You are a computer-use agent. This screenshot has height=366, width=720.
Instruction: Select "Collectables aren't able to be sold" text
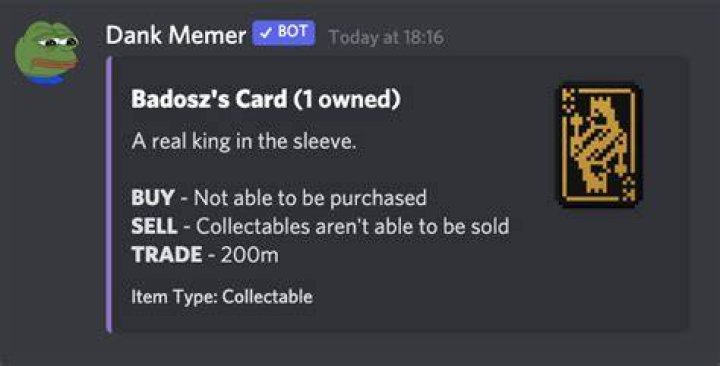point(353,226)
